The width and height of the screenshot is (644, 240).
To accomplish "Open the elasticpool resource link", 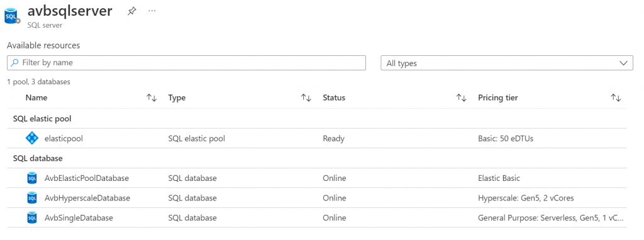I will [64, 139].
